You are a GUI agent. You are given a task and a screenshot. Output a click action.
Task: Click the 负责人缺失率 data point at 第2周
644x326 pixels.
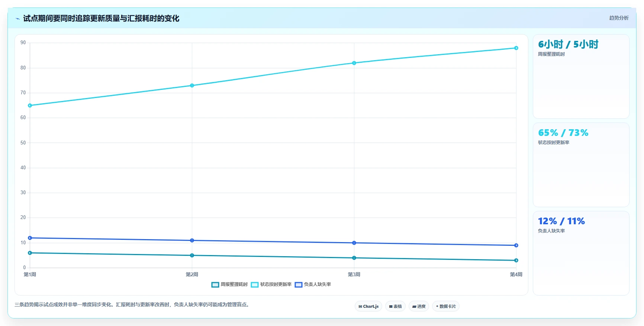pos(192,241)
